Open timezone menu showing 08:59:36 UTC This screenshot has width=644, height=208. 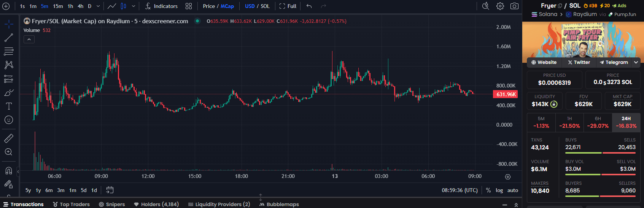[x=460, y=190]
